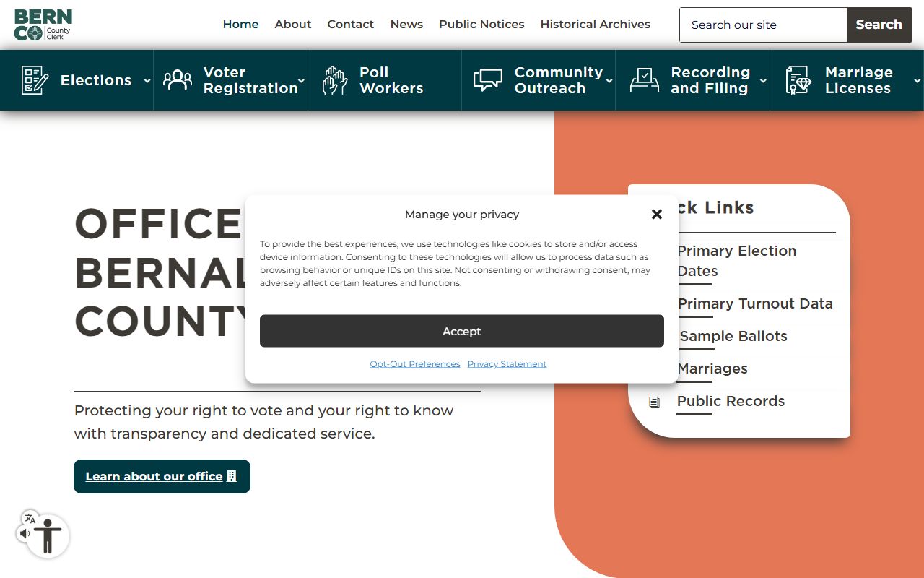924x578 pixels.
Task: Open Historical Archives in top navigation
Action: click(596, 25)
